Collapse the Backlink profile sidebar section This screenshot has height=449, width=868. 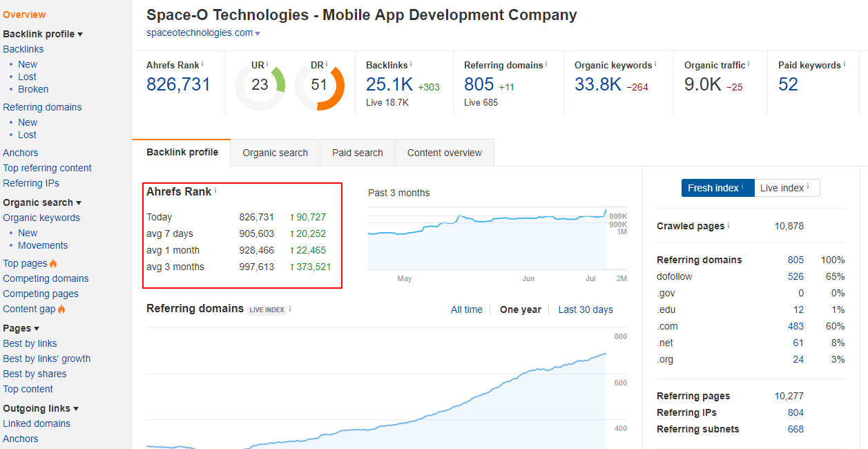43,34
